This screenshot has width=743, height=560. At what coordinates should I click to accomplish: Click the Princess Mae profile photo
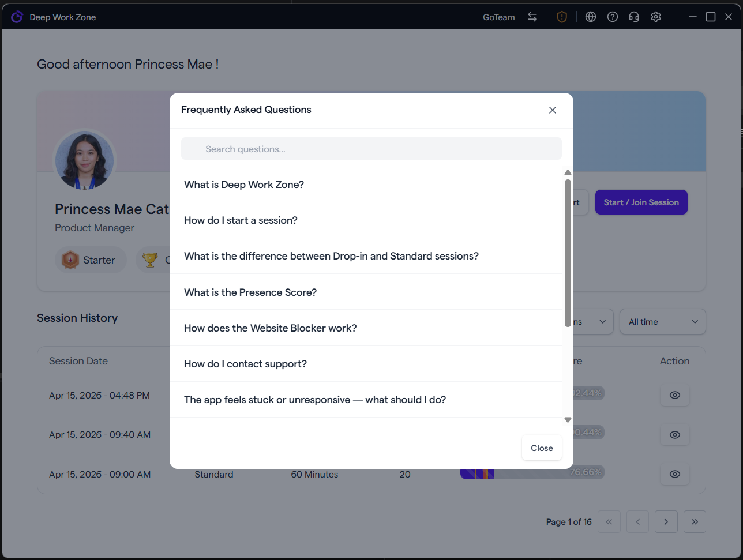84,161
